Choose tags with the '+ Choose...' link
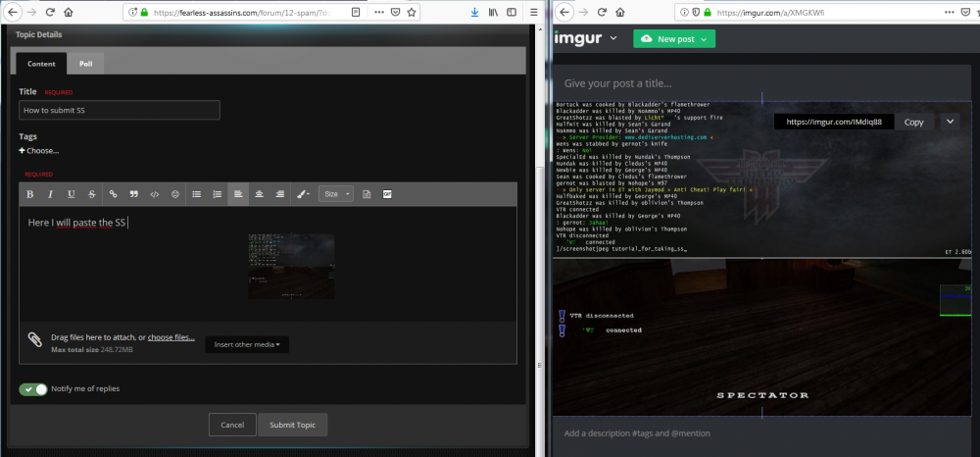980x457 pixels. (x=39, y=151)
